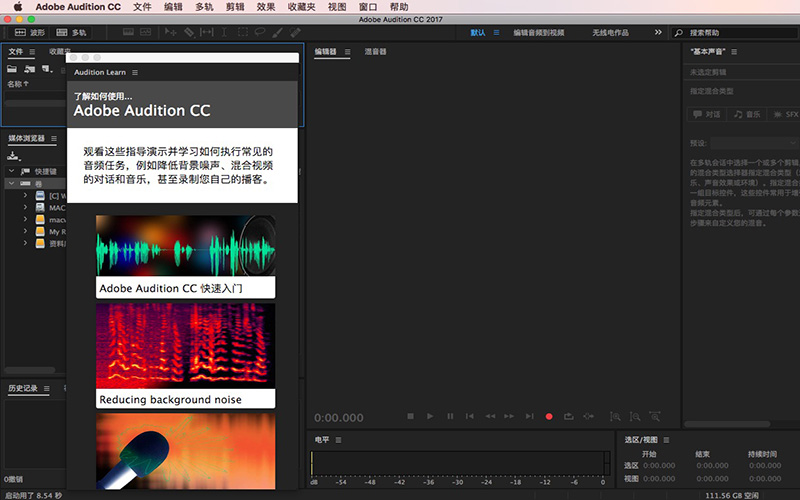
Task: Select the Spot Healing Brush tool
Action: tap(295, 32)
